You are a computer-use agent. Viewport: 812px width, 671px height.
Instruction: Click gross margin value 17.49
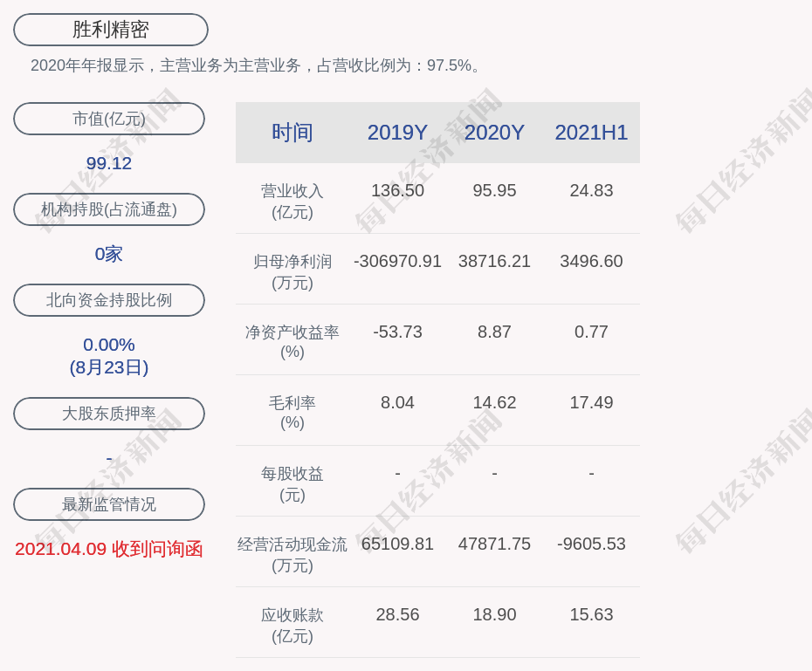tap(591, 402)
